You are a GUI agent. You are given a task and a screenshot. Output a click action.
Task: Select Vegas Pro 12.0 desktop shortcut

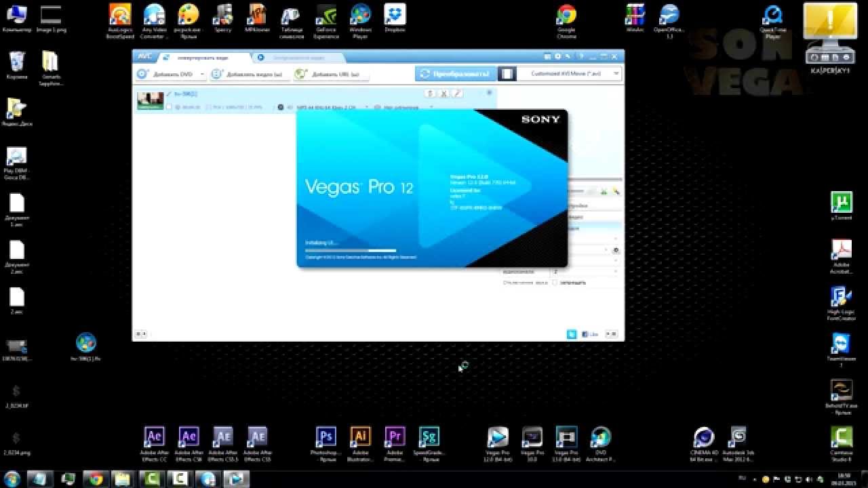point(498,444)
